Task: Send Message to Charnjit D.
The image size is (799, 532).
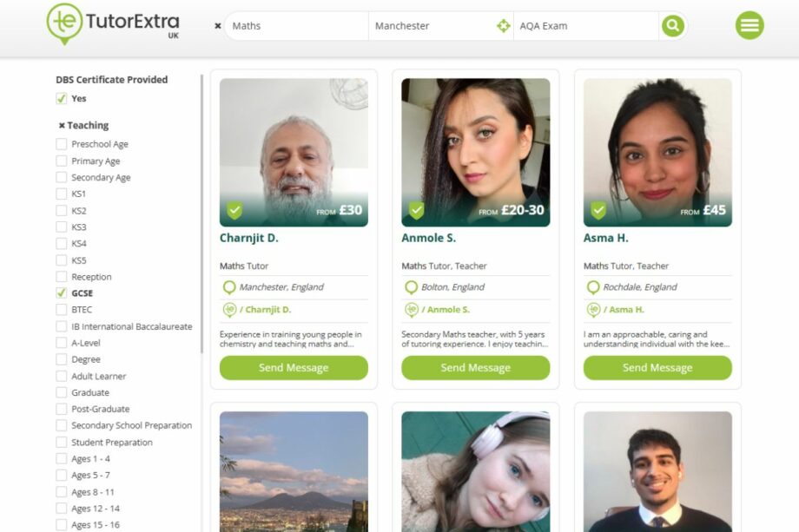Action: [x=294, y=368]
